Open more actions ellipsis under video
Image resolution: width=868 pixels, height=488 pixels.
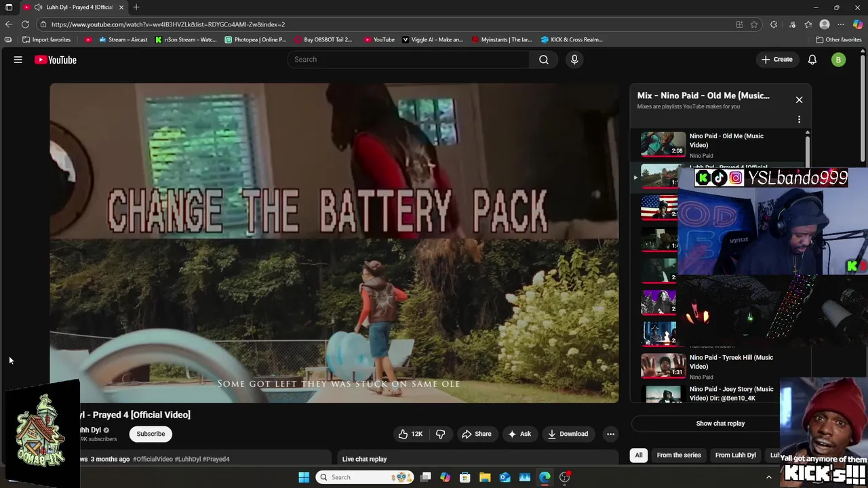coord(610,434)
